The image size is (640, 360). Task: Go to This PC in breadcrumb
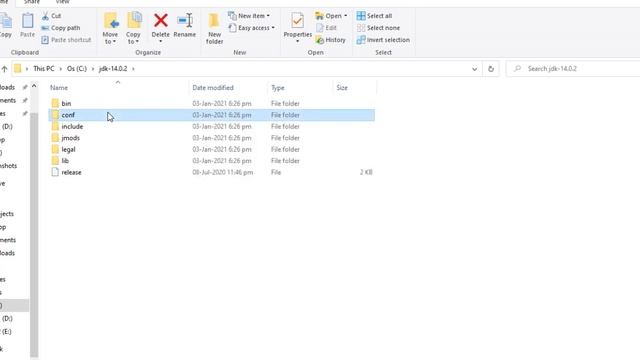pos(44,69)
